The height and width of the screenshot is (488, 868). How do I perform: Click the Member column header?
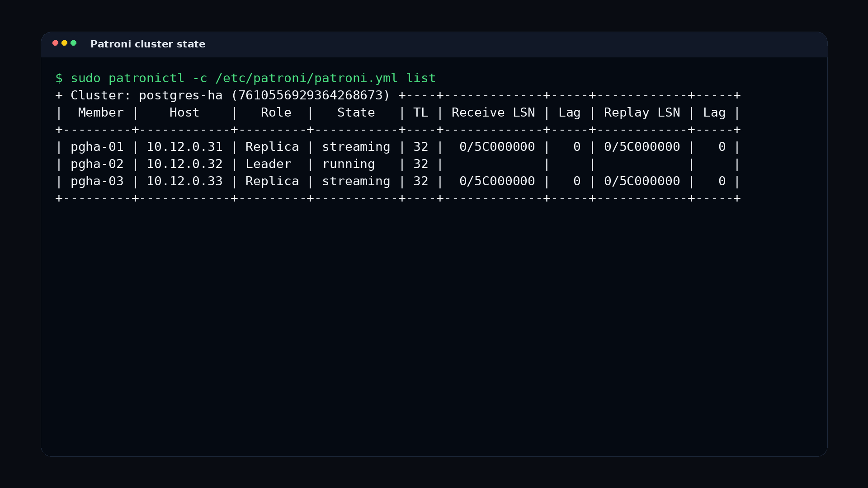coord(101,113)
